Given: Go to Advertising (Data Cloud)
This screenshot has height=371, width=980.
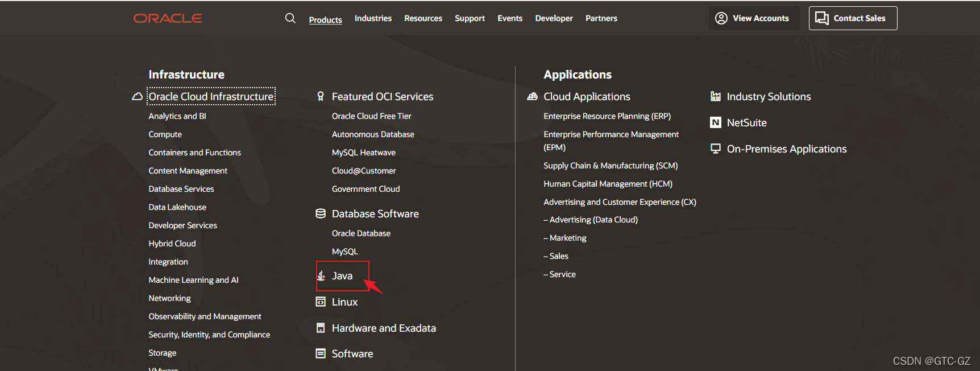Looking at the screenshot, I should point(591,220).
